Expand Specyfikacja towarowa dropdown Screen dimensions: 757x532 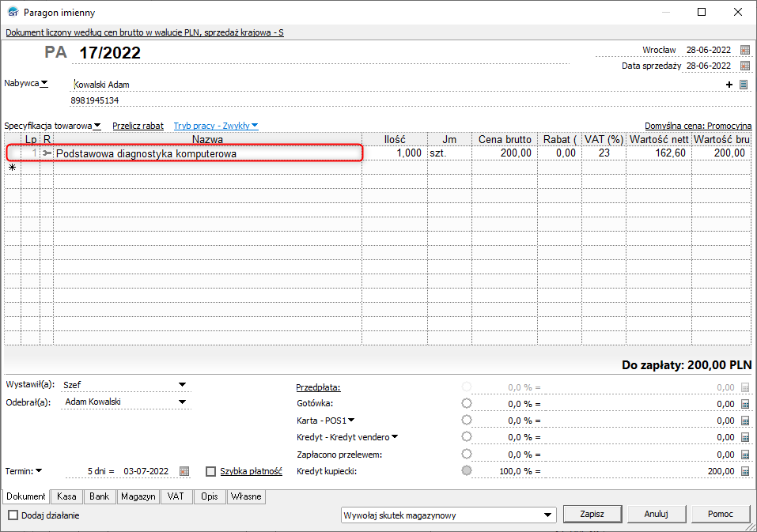click(97, 126)
